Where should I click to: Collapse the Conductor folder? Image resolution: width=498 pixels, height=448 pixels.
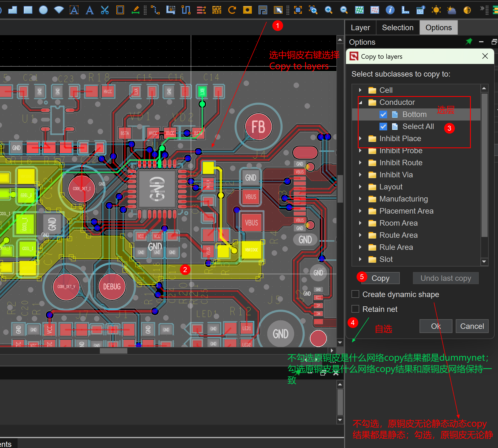[x=360, y=102]
